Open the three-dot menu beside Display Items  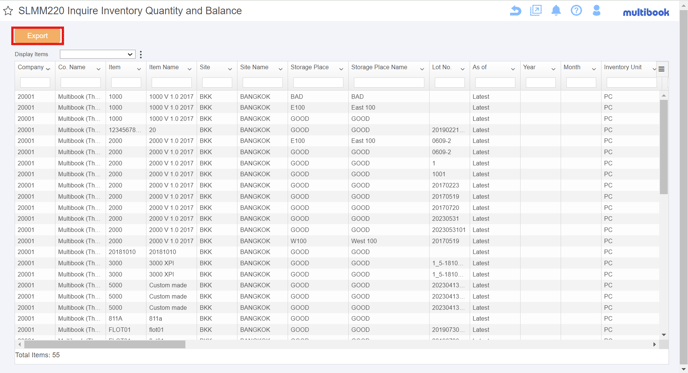pyautogui.click(x=141, y=54)
